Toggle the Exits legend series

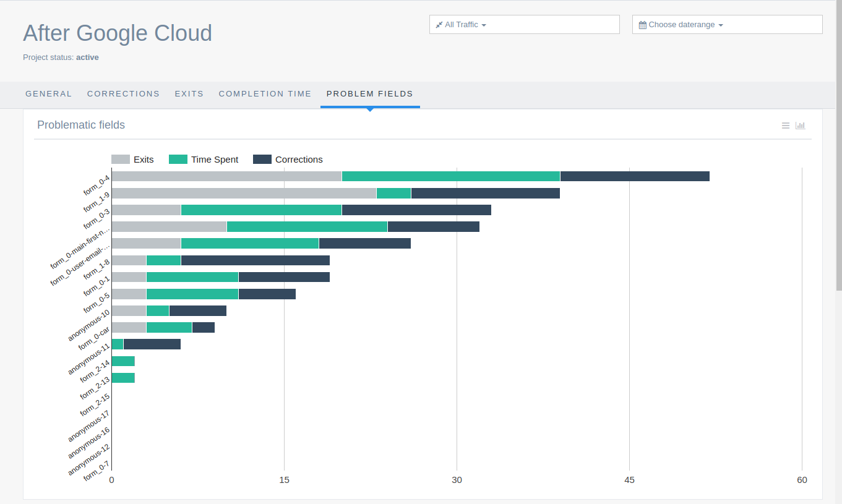(132, 160)
